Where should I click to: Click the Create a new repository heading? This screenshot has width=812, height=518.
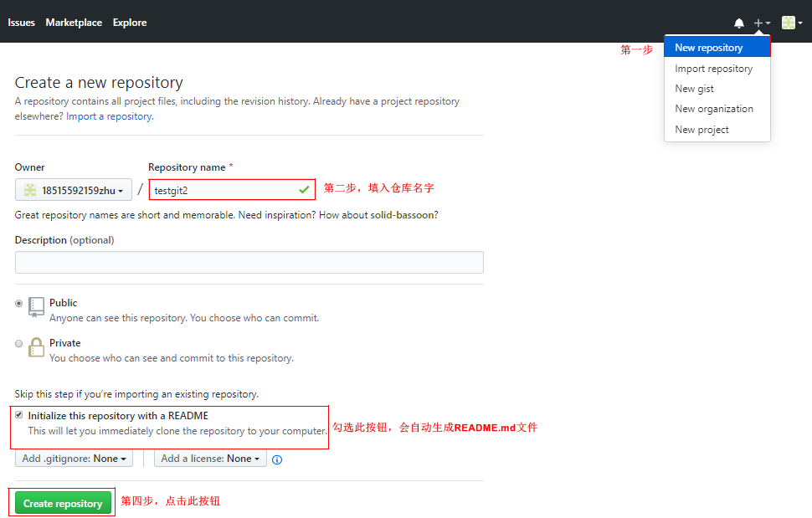pyautogui.click(x=99, y=83)
